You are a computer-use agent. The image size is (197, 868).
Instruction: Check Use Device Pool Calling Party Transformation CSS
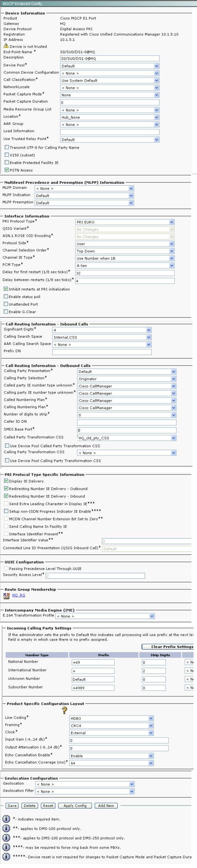7,460
